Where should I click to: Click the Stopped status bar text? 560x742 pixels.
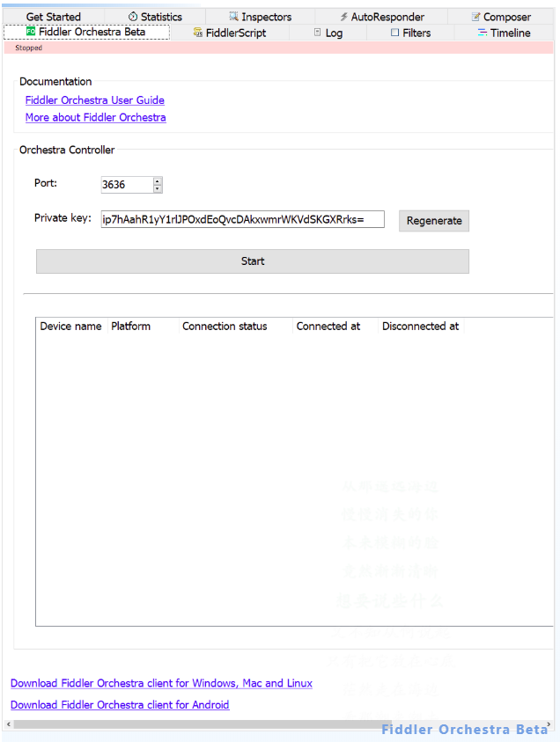click(x=28, y=48)
